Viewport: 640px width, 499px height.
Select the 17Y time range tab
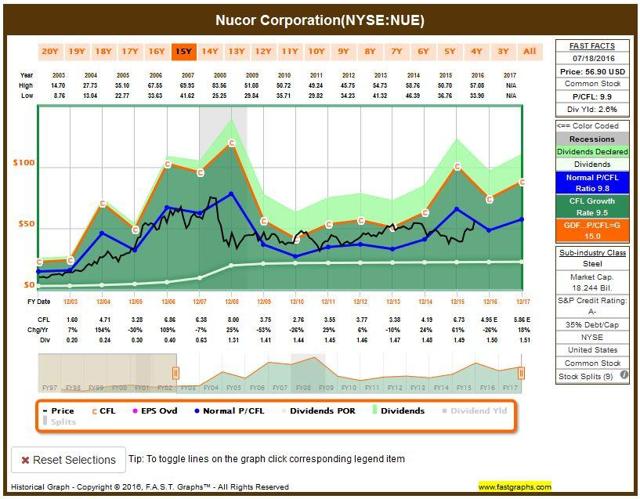[x=130, y=51]
